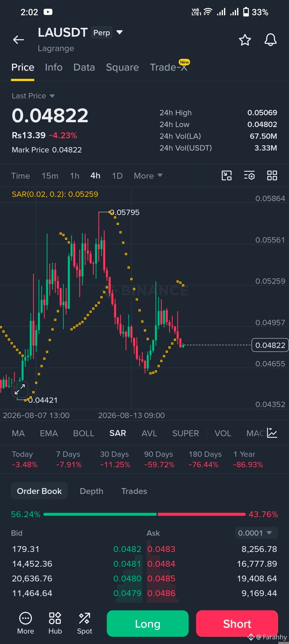This screenshot has width=289, height=644.
Task: Tap the YouTube notification icon in status bar
Action: (x=48, y=12)
